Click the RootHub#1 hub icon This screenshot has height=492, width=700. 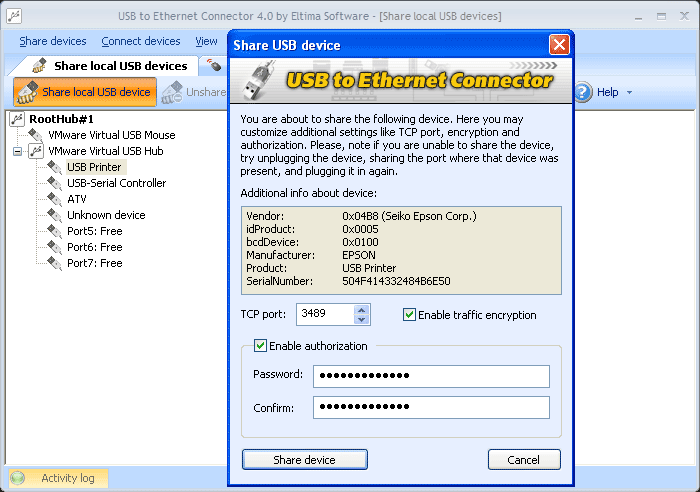17,119
